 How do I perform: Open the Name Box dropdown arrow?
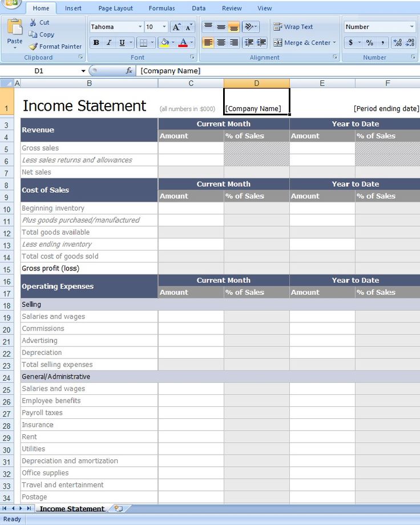pyautogui.click(x=83, y=71)
